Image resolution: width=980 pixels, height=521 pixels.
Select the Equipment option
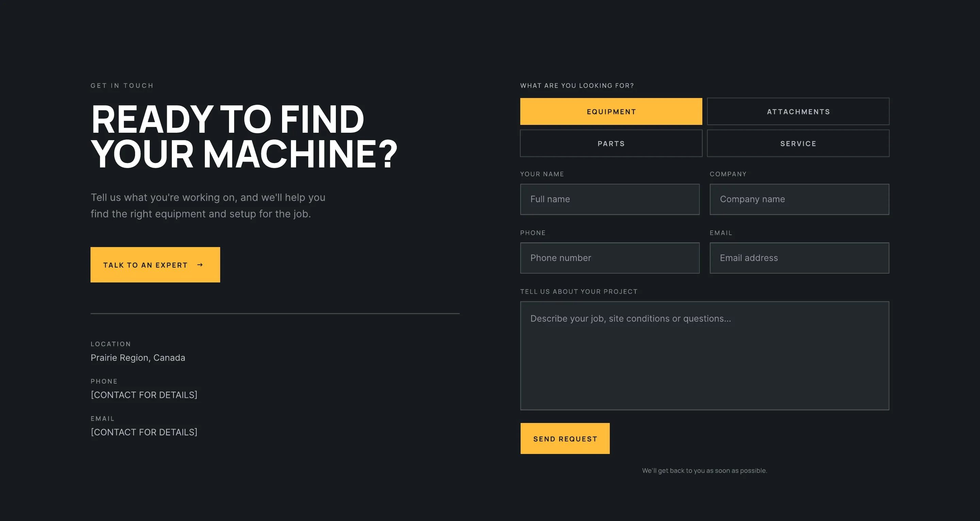(x=611, y=112)
